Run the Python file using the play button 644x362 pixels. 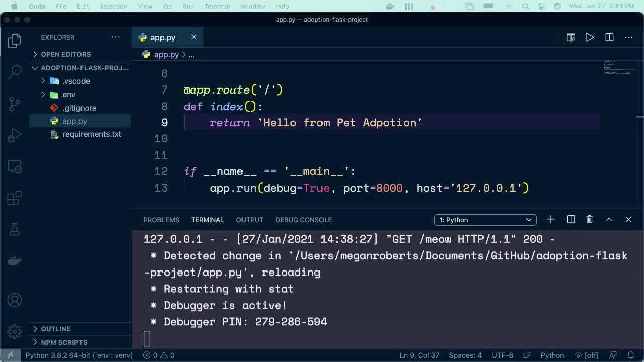point(589,37)
